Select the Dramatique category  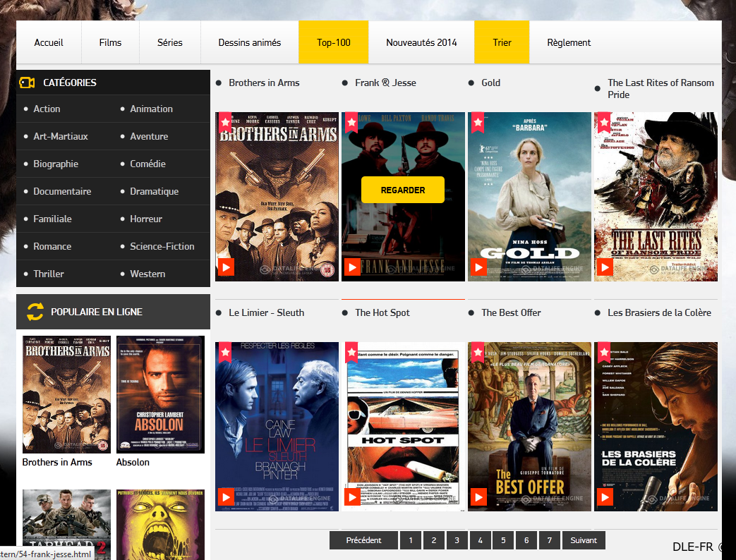155,191
